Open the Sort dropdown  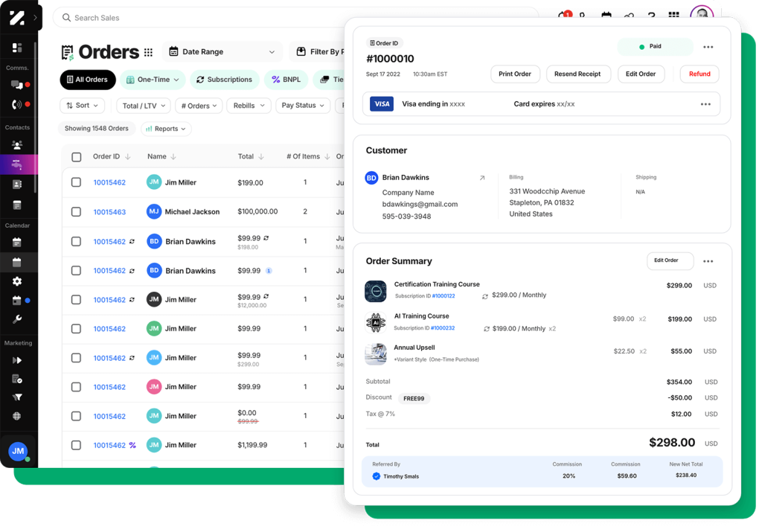point(82,106)
